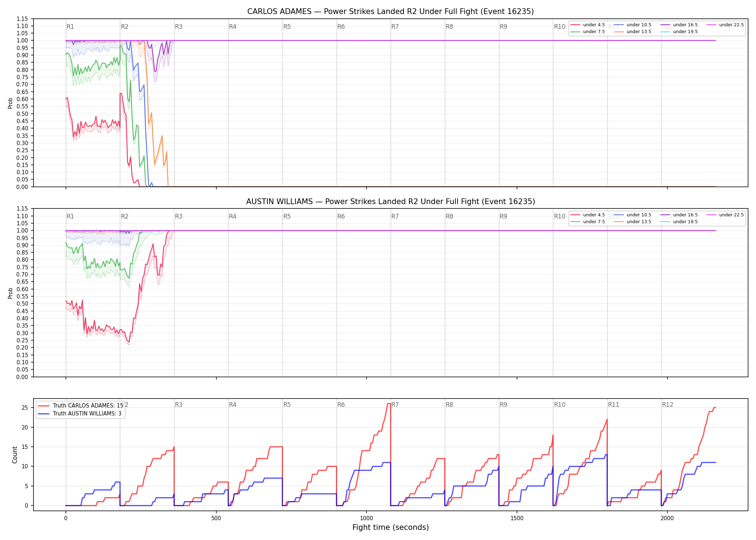The image size is (756, 540).
Task: Select 'under 22.5' in Carlos Adames legend
Action: [x=725, y=25]
